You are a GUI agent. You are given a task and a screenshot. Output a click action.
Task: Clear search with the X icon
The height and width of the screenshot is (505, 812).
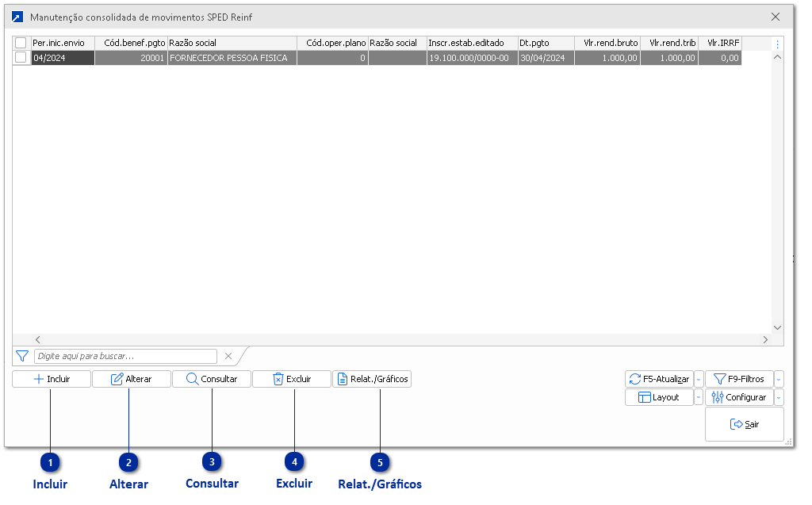[228, 356]
